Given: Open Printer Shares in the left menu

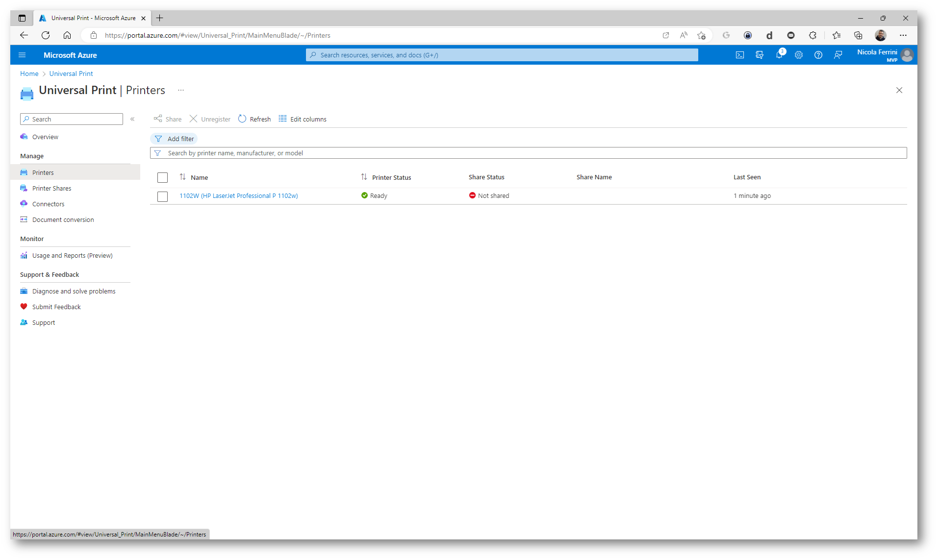Looking at the screenshot, I should [x=51, y=188].
